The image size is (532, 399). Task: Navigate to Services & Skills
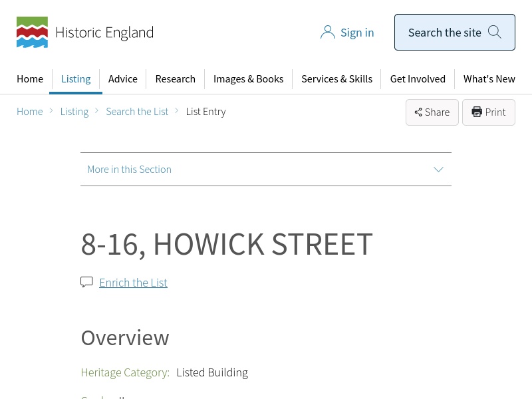[x=336, y=78]
